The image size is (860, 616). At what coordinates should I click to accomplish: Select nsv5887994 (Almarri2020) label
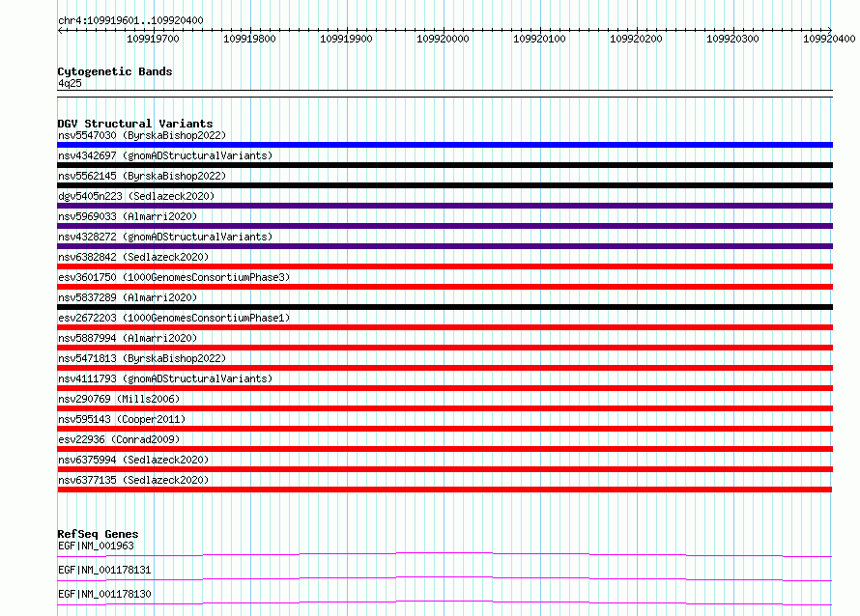pyautogui.click(x=128, y=338)
